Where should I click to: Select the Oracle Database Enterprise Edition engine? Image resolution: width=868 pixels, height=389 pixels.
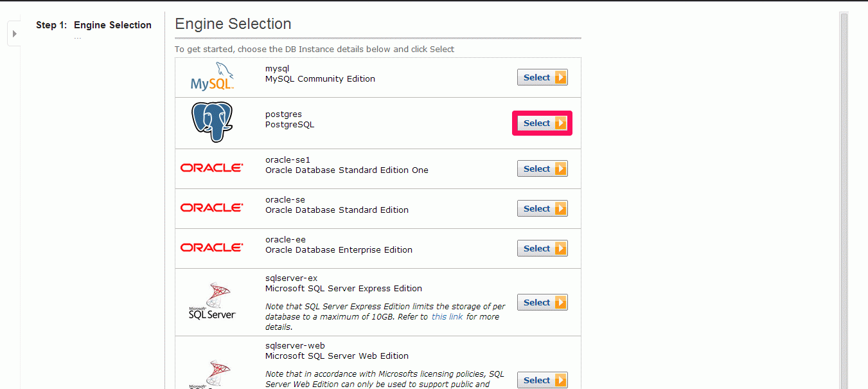pyautogui.click(x=542, y=248)
